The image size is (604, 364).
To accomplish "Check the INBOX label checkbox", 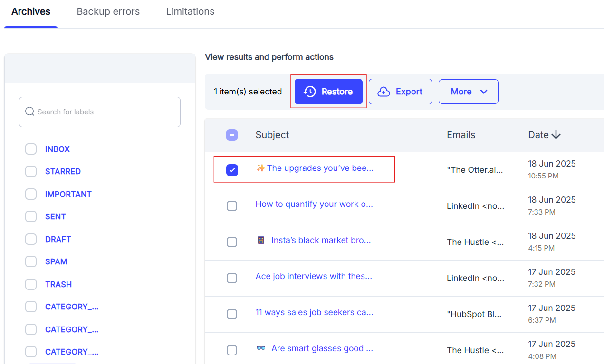I will pos(31,149).
